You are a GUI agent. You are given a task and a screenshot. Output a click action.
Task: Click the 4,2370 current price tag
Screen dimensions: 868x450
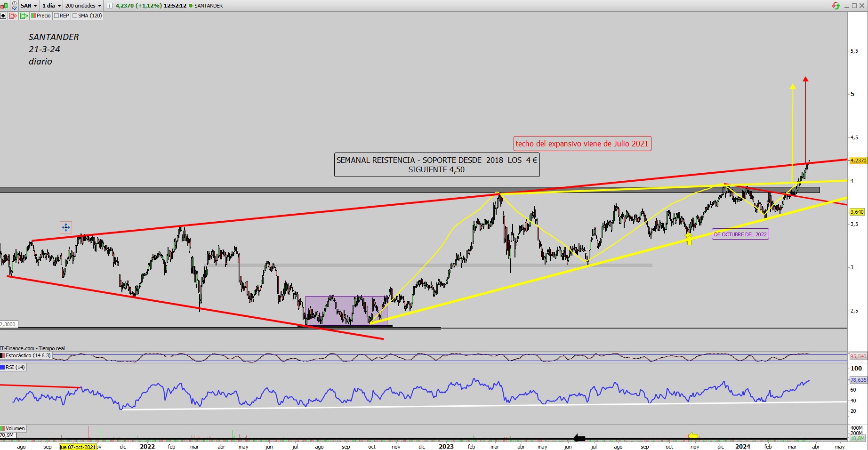pos(858,161)
